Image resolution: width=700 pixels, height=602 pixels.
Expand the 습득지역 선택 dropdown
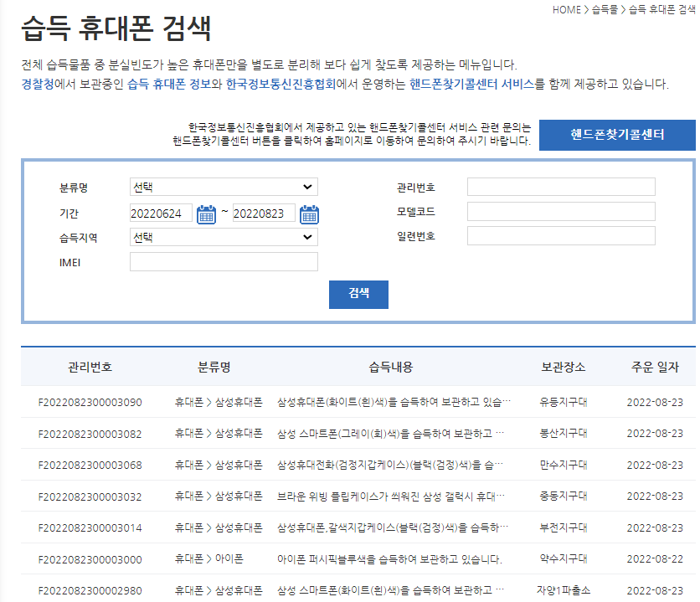click(224, 237)
